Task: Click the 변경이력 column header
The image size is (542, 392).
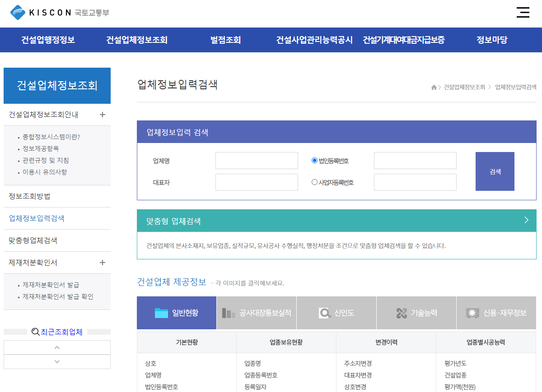Action: 386,342
